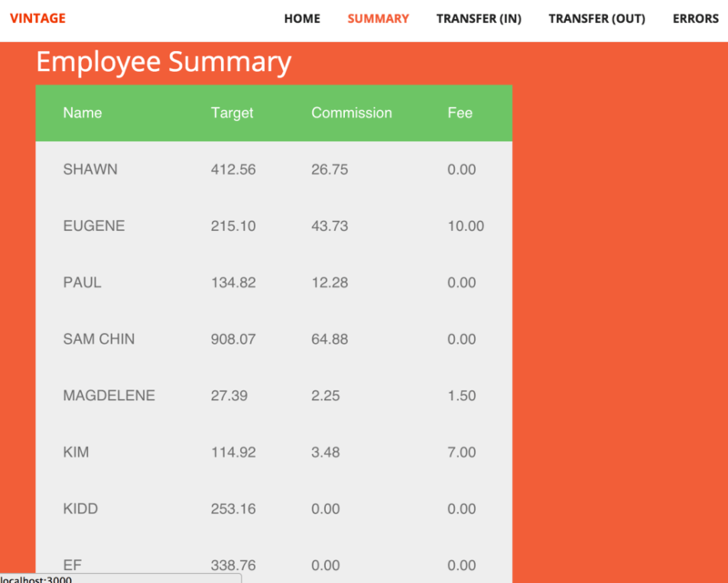Select SAM CHIN's commission 64.88
This screenshot has width=728, height=583.
329,339
